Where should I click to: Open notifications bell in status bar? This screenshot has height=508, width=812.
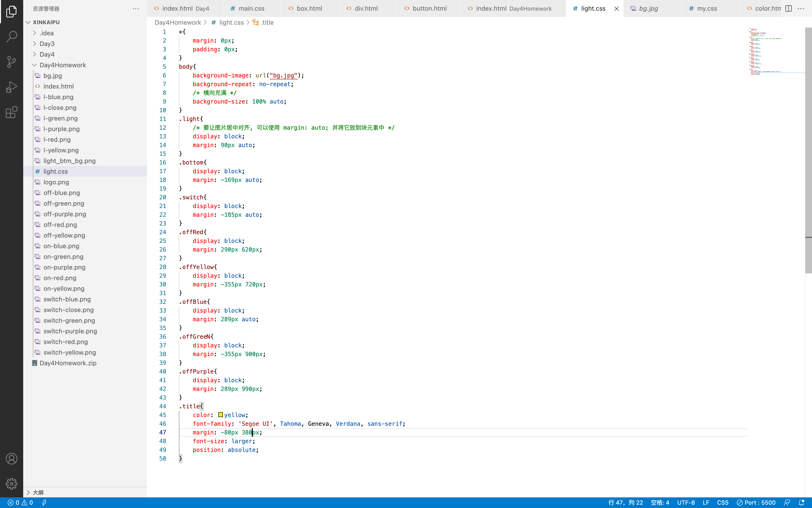coord(802,503)
